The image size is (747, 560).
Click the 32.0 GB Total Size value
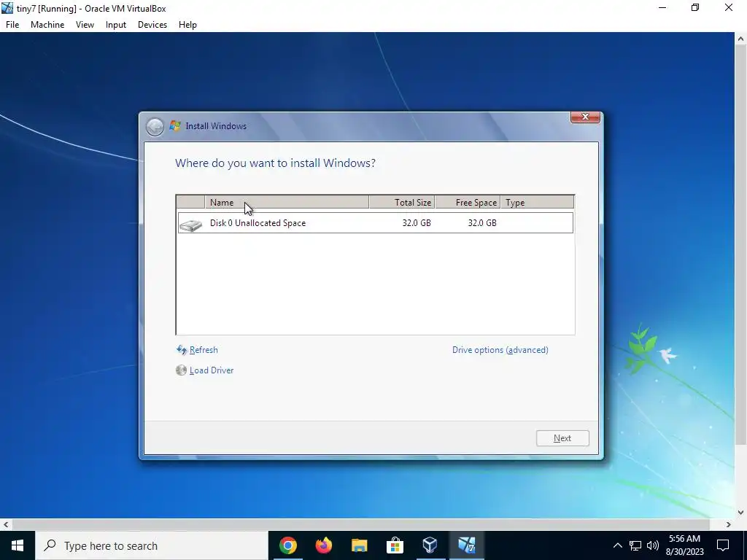(x=417, y=223)
